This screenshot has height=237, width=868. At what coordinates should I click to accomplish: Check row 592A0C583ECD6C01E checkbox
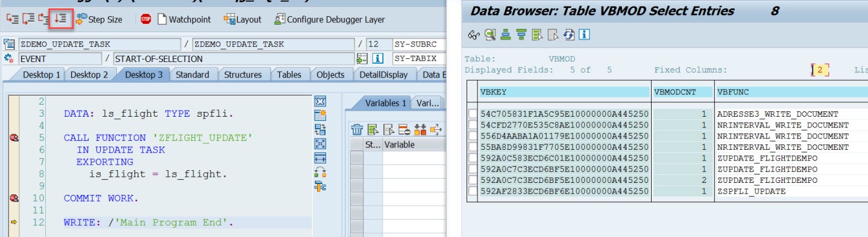pyautogui.click(x=473, y=158)
